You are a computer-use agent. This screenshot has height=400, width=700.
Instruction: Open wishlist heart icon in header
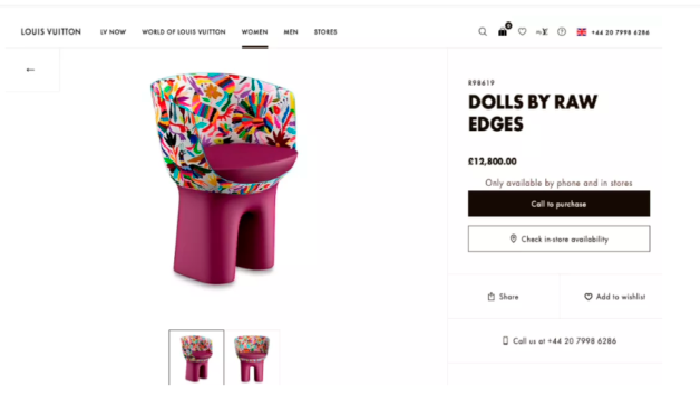(x=521, y=32)
